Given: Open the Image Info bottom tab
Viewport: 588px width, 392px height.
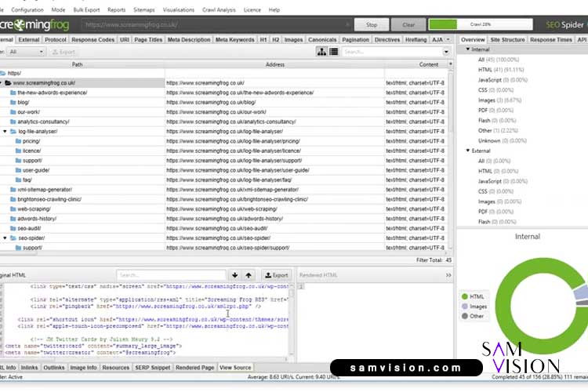Looking at the screenshot, I should (83, 368).
